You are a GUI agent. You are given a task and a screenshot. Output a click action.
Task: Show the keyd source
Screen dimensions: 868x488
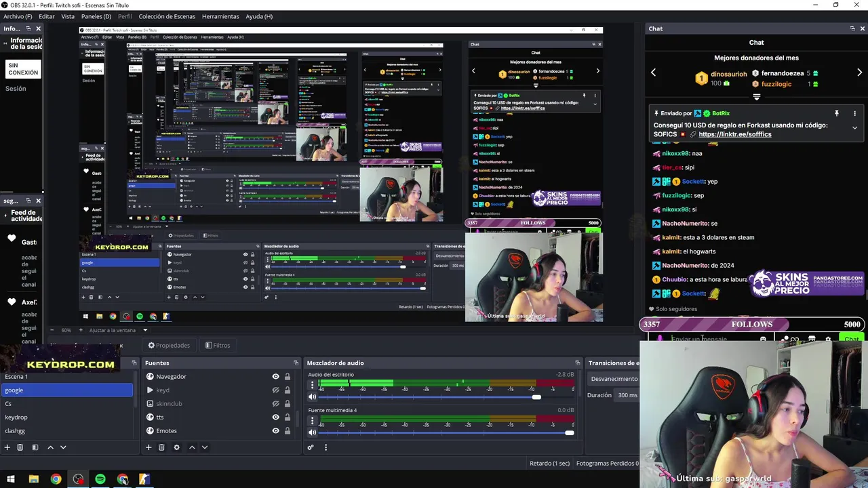[275, 390]
